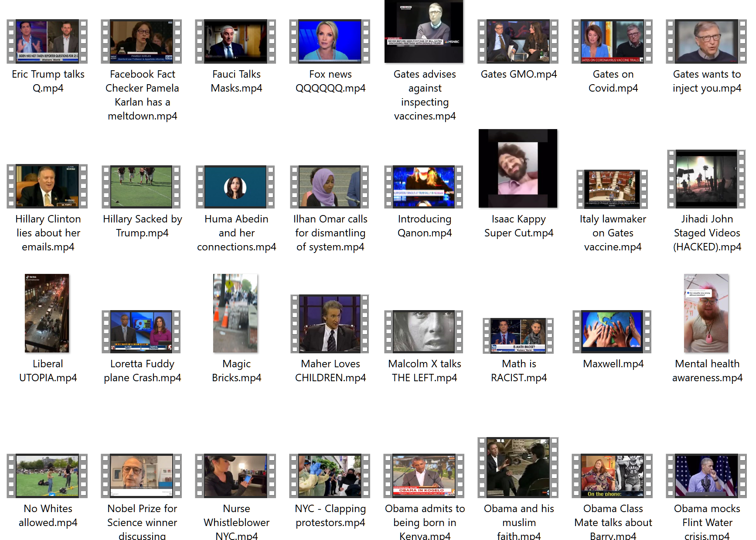Image resolution: width=756 pixels, height=540 pixels.
Task: Click the filename 'Fauci Talks Masks.mp4'
Action: click(236, 81)
